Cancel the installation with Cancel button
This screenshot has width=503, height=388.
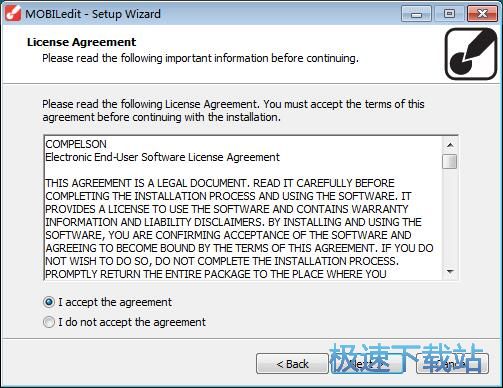click(x=453, y=364)
